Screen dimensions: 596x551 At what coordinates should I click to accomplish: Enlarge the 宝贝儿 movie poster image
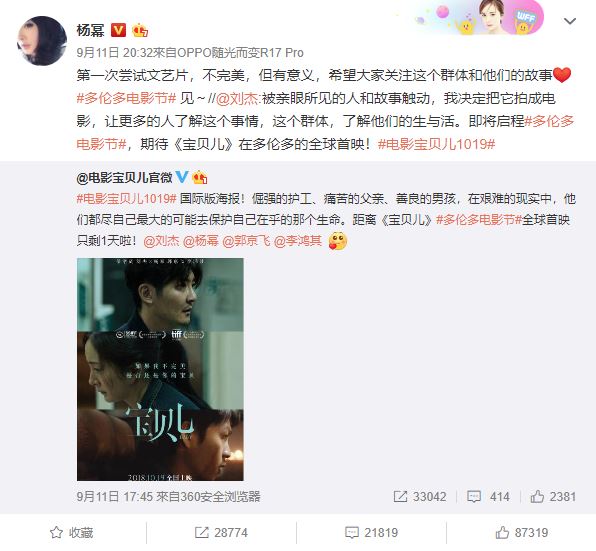160,369
